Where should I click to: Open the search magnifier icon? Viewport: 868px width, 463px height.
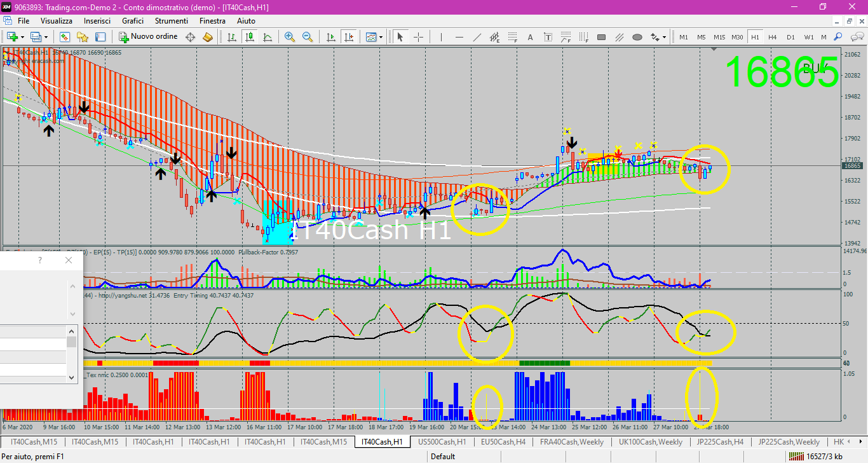pos(838,37)
